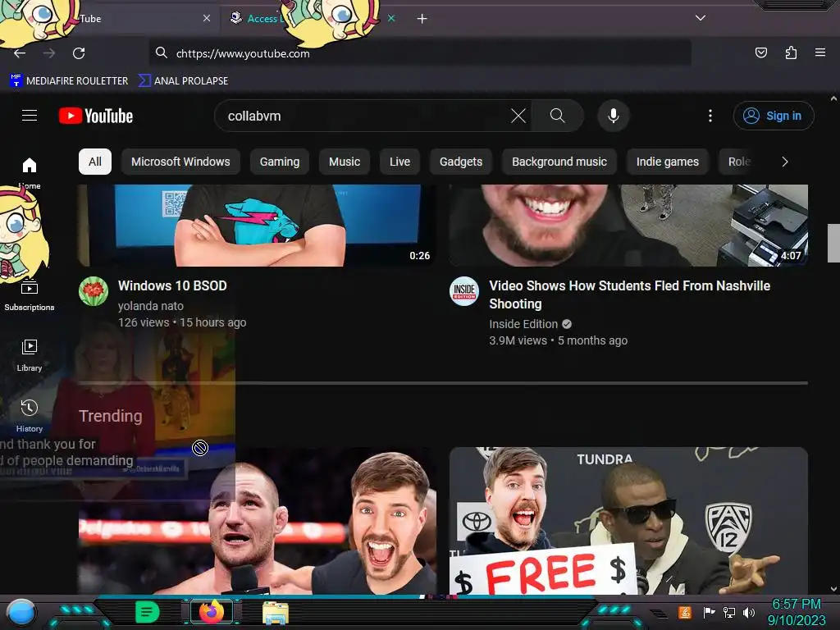Open Home in the YouTube sidebar

(30, 172)
